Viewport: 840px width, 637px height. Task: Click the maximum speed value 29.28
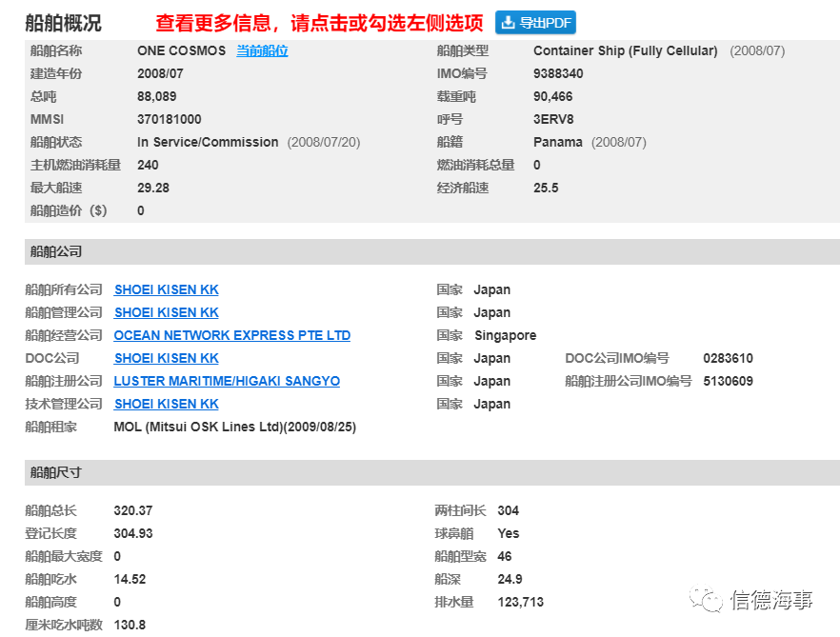153,188
